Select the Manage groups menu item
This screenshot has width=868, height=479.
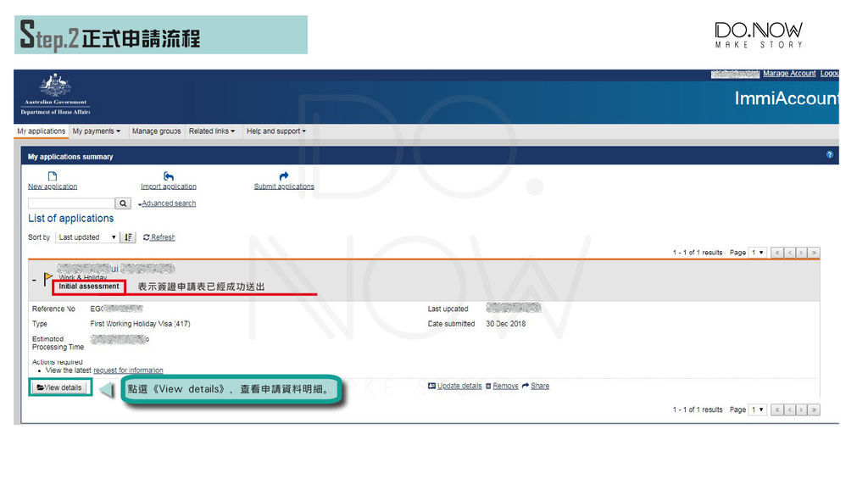156,131
